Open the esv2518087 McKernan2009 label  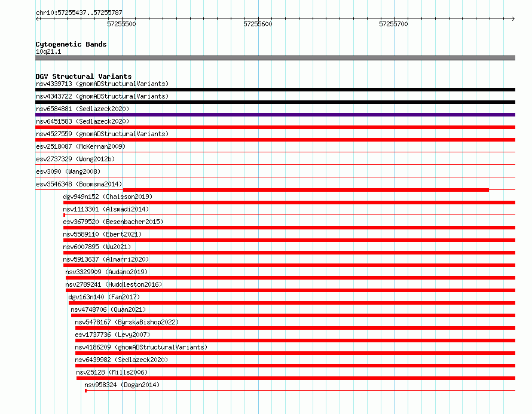pos(81,146)
